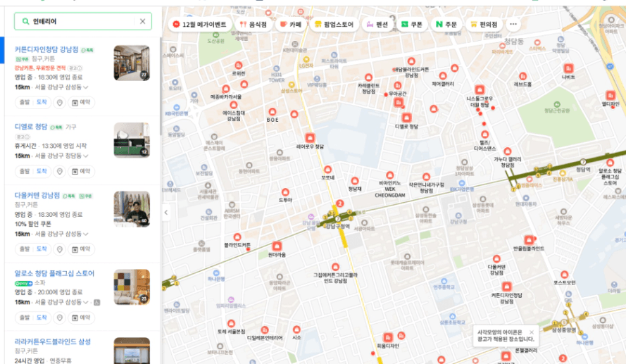Show 다올커텐 강남점 location pin on map
Screen dimensions: 626x364
(x=59, y=249)
